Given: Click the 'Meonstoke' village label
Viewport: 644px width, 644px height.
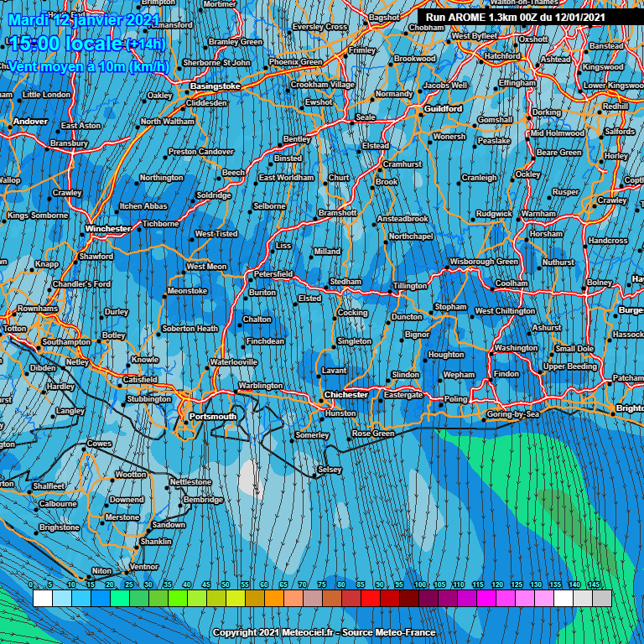Looking at the screenshot, I should pyautogui.click(x=187, y=291).
